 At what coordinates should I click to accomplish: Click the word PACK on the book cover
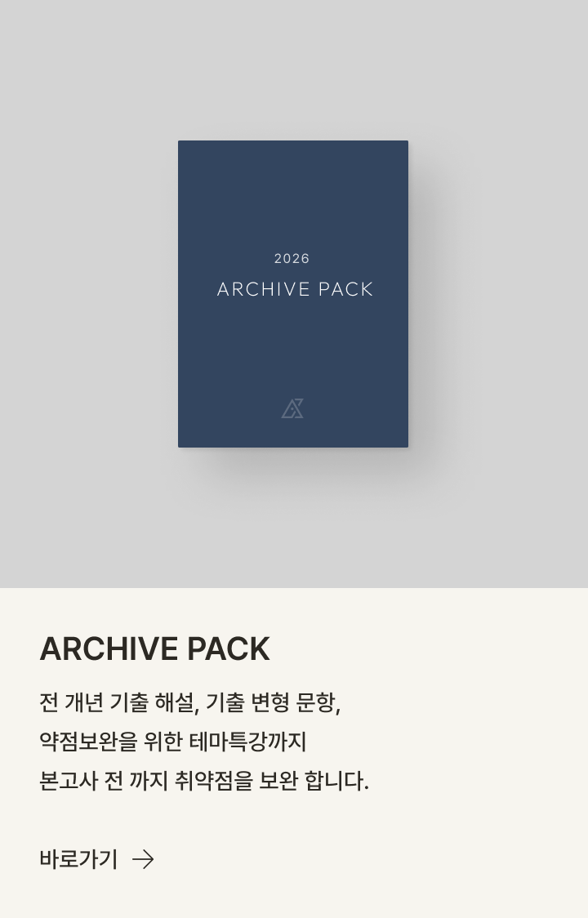[x=345, y=289]
